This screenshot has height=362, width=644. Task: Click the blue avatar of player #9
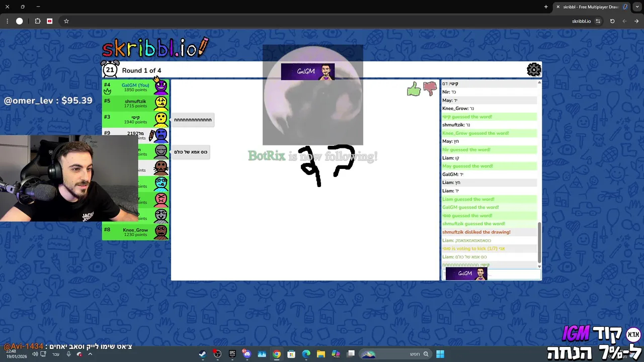(161, 135)
